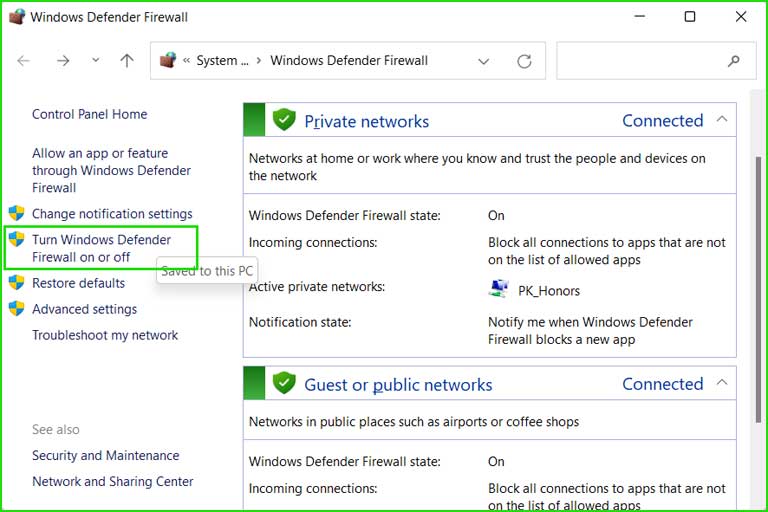Click the Guest or public networks heading
Image resolution: width=768 pixels, height=512 pixels.
[398, 385]
